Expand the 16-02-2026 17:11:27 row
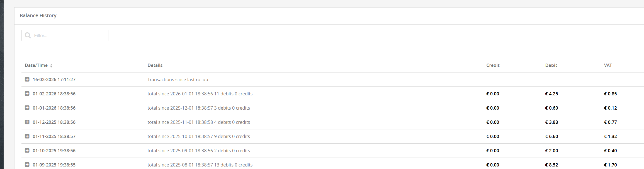 click(x=27, y=79)
